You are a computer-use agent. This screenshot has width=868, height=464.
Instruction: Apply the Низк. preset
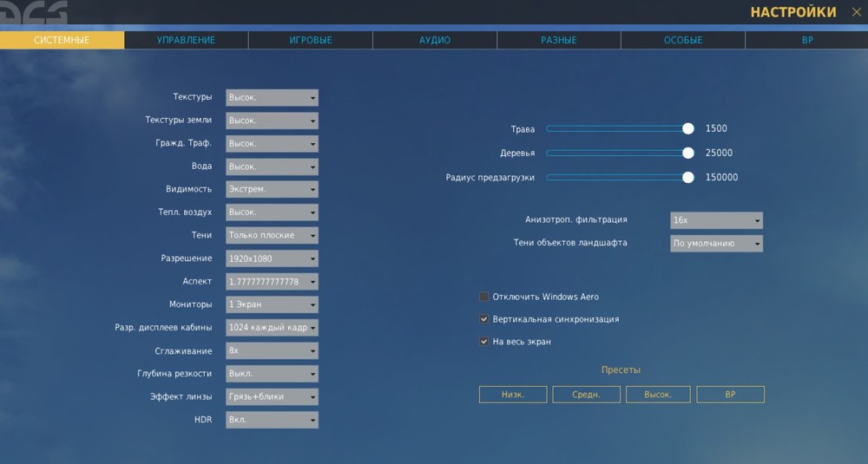click(513, 395)
